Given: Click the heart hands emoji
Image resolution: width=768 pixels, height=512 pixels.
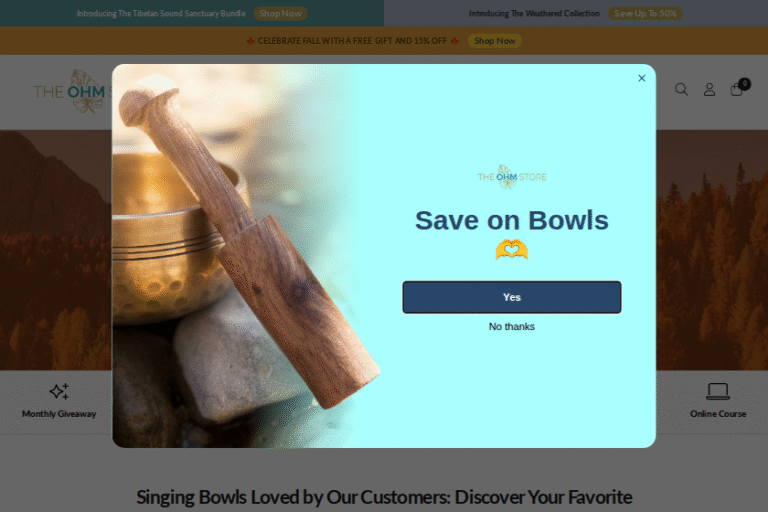Looking at the screenshot, I should [x=511, y=249].
